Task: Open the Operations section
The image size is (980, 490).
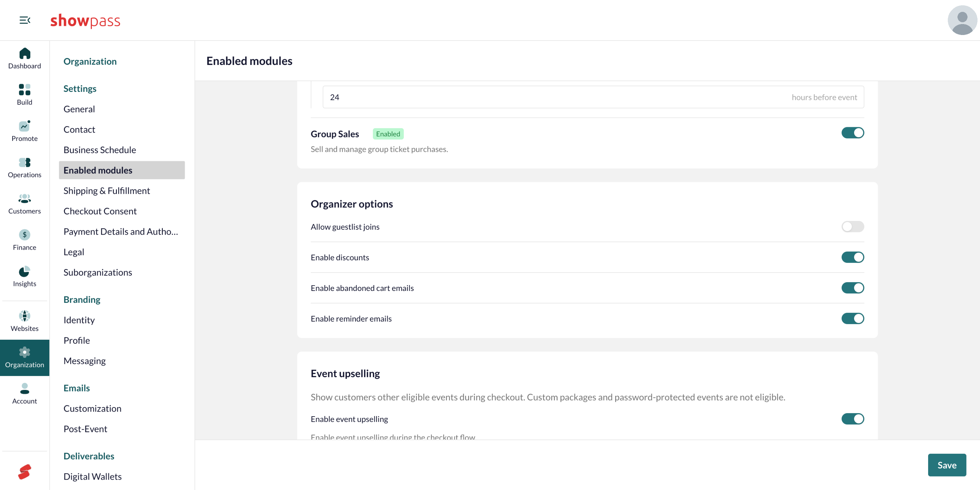Action: (24, 167)
